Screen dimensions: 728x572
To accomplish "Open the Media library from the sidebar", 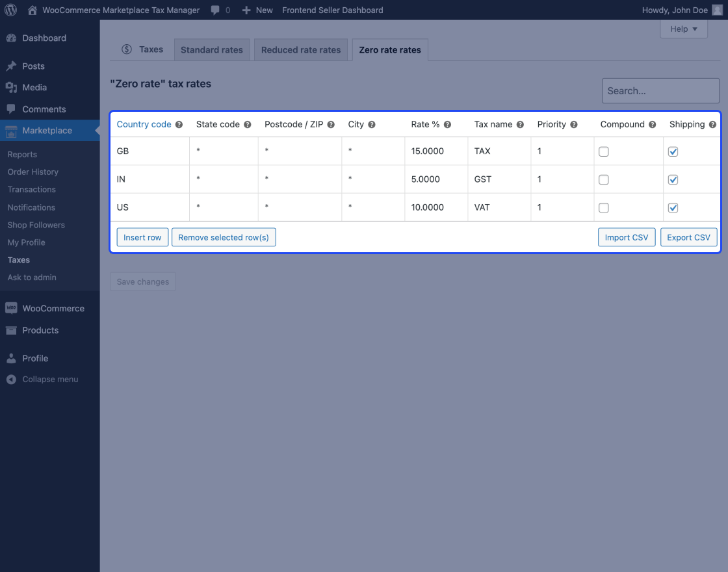I will (32, 87).
